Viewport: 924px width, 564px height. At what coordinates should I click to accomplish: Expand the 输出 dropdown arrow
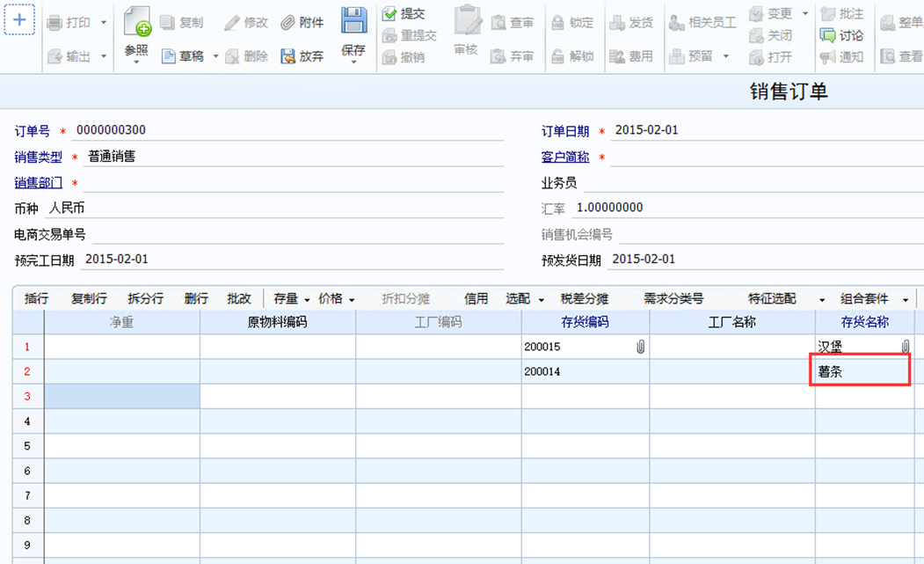(x=104, y=56)
